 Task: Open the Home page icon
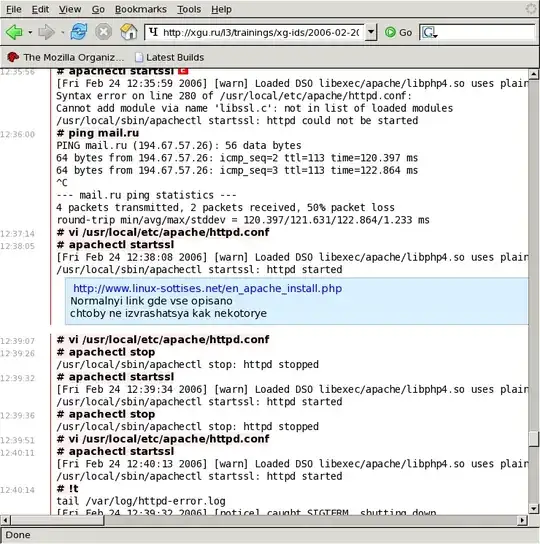pos(128,32)
